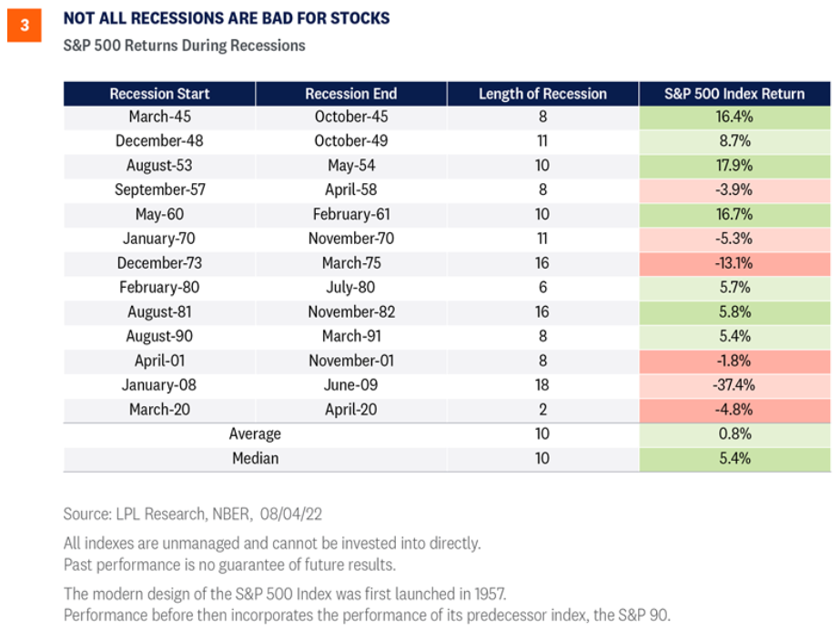Image resolution: width=840 pixels, height=632 pixels.
Task: Click the June-09 recession end cell
Action: [350, 385]
